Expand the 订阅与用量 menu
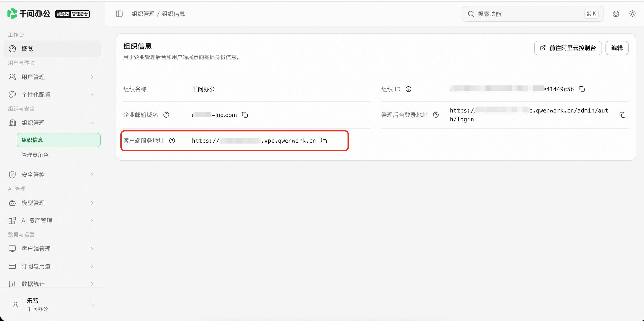This screenshot has height=321, width=644. coord(52,266)
